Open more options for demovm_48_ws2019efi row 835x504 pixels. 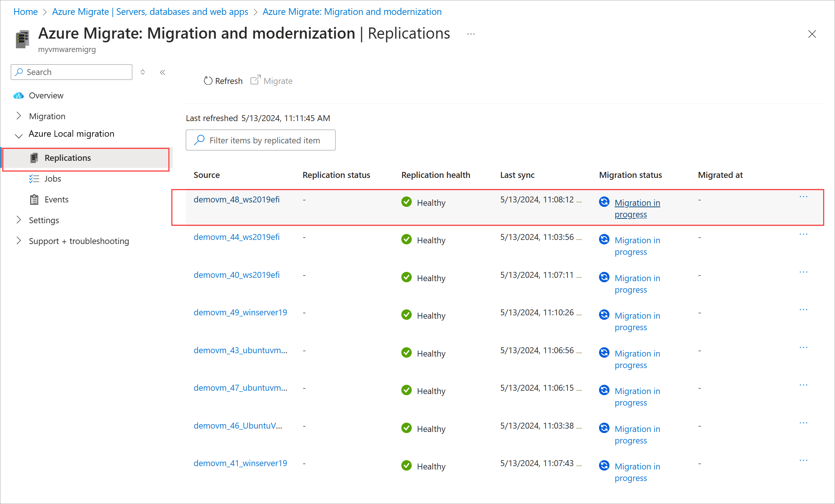pos(803,197)
